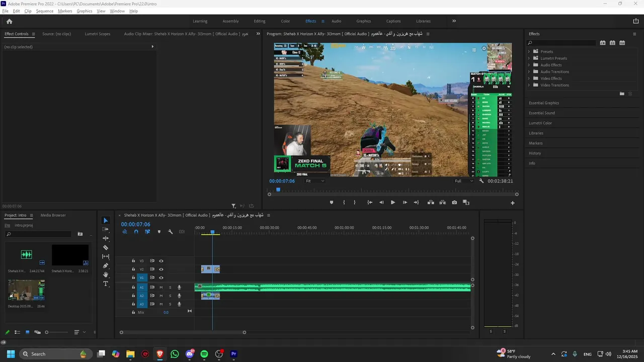Select the Type tool
This screenshot has width=644, height=362.
[x=106, y=284]
